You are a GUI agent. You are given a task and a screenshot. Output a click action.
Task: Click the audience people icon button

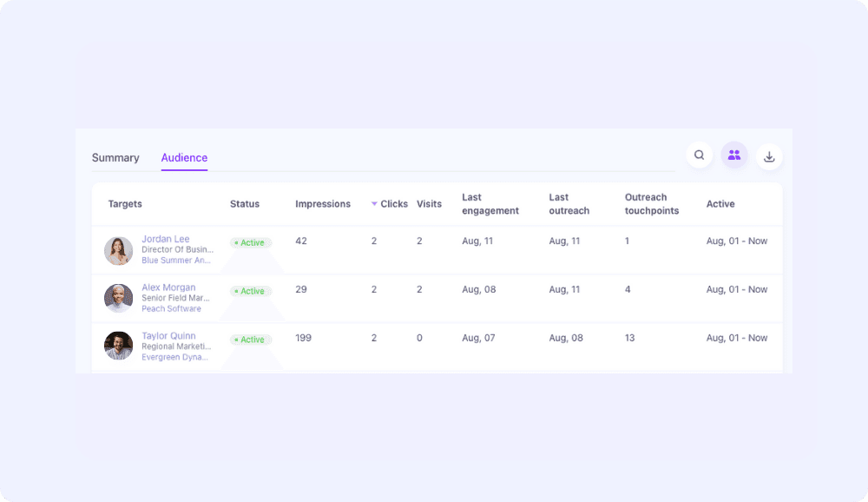point(734,155)
